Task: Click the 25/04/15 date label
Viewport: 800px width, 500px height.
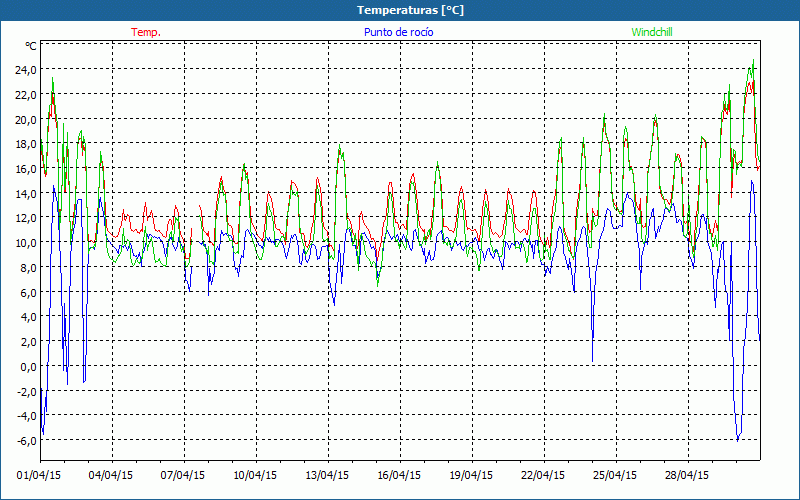Action: tap(615, 476)
